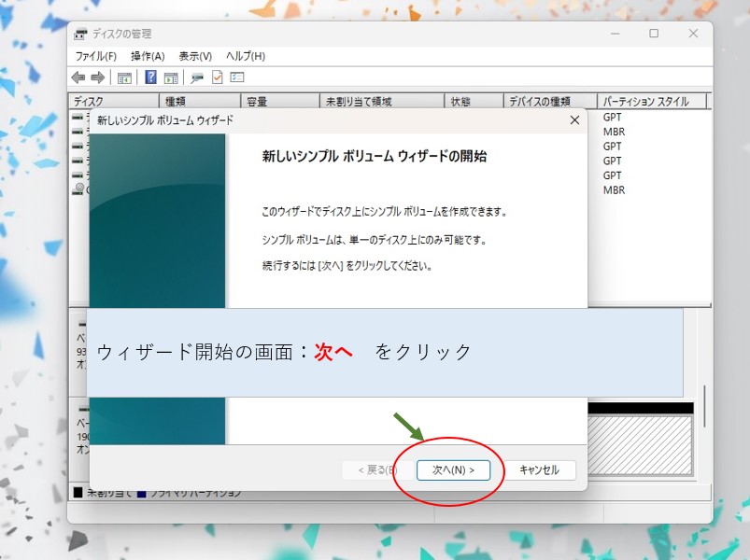Click the Back arrow in the toolbar
Screen dimensions: 750x560
point(78,77)
